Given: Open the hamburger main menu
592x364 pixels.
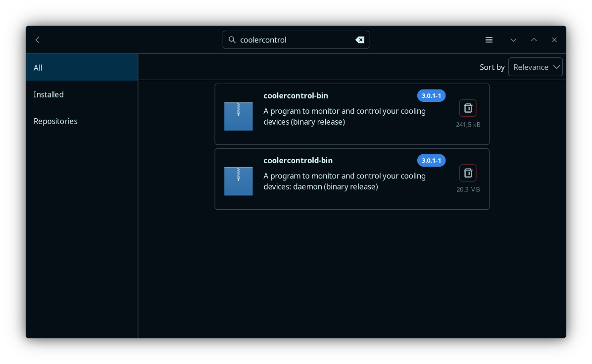Looking at the screenshot, I should coord(489,40).
